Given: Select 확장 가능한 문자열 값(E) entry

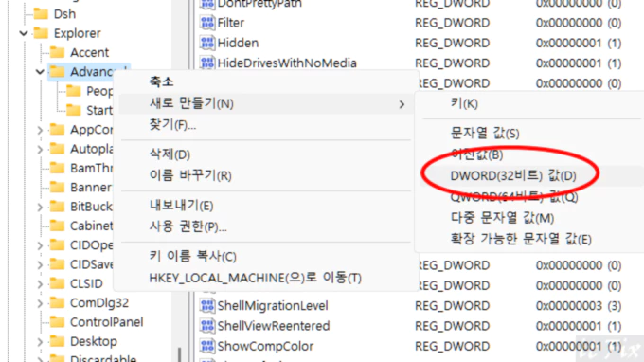Looking at the screenshot, I should pos(532,239).
